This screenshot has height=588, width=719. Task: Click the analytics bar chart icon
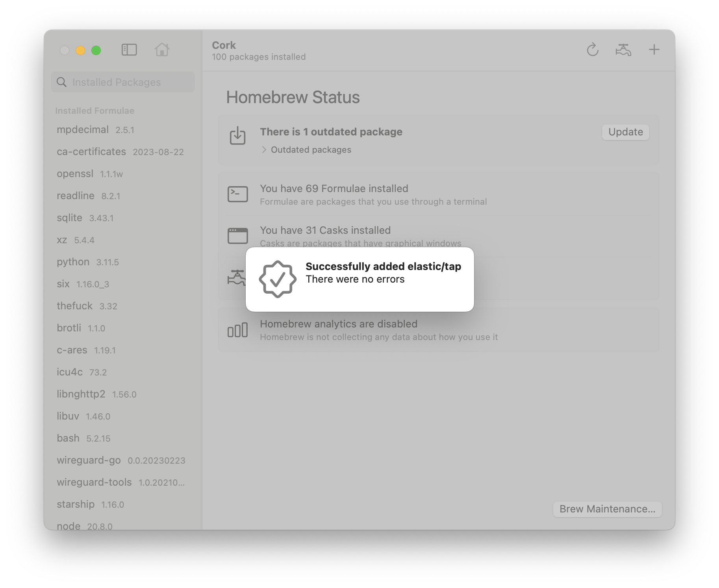237,330
